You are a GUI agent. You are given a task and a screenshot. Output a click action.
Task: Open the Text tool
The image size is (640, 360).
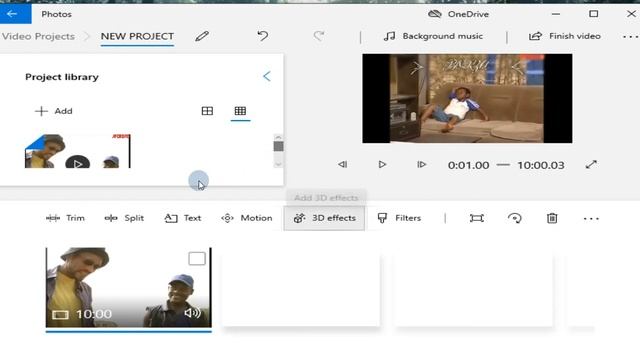tap(183, 218)
